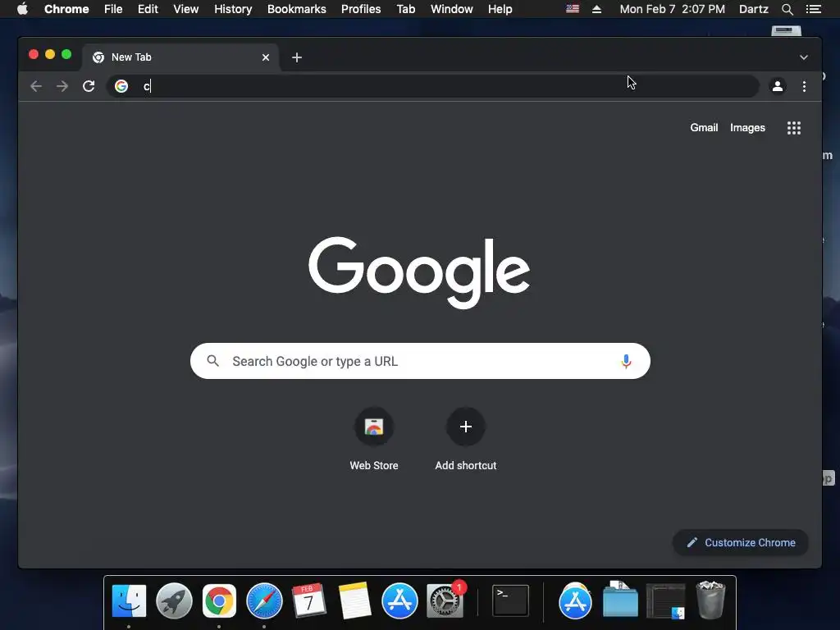This screenshot has height=630, width=840.
Task: Open Launchpad from the Dock
Action: 174,601
